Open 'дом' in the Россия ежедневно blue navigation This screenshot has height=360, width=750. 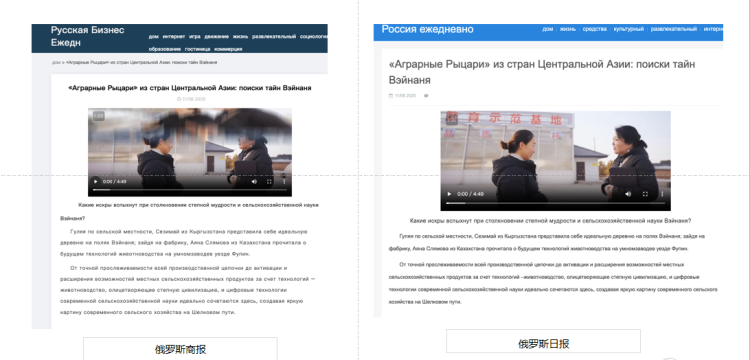(548, 29)
